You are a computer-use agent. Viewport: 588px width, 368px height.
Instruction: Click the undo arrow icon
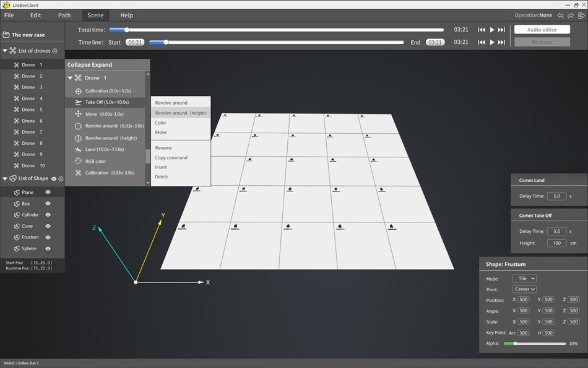click(560, 15)
